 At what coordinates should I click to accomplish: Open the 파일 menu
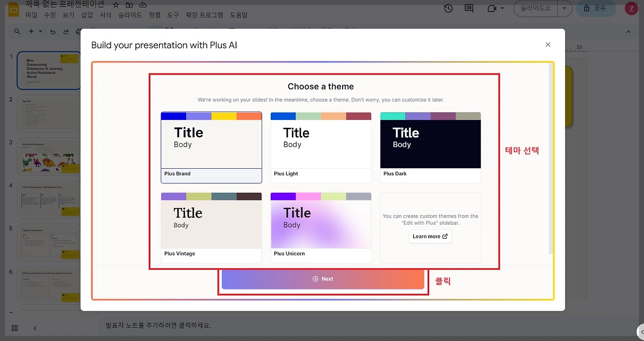point(31,15)
